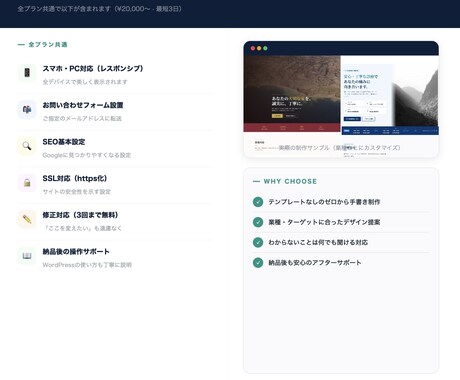Click check icon next to テンプレートなしのゼロから手書き制作
The width and height of the screenshot is (460, 380).
tap(258, 202)
